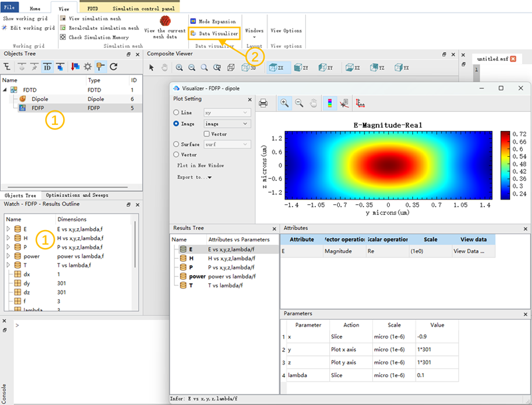Click the colorbar settings icon in Visualizer
Image resolution: width=532 pixels, height=405 pixels.
click(x=329, y=103)
